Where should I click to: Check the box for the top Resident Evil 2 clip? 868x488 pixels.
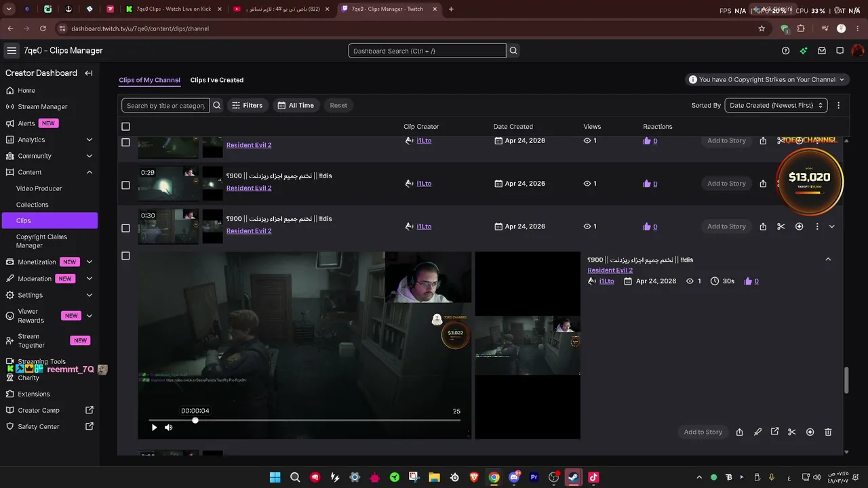[x=125, y=142]
